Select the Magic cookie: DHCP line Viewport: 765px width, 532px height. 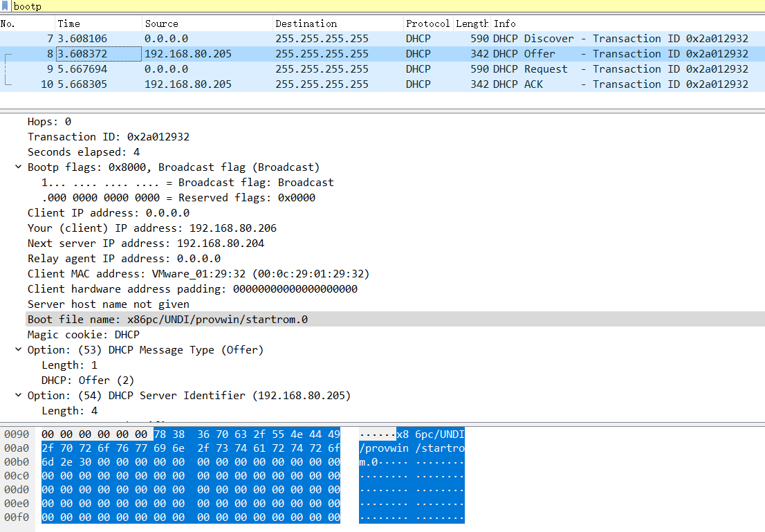click(x=83, y=335)
